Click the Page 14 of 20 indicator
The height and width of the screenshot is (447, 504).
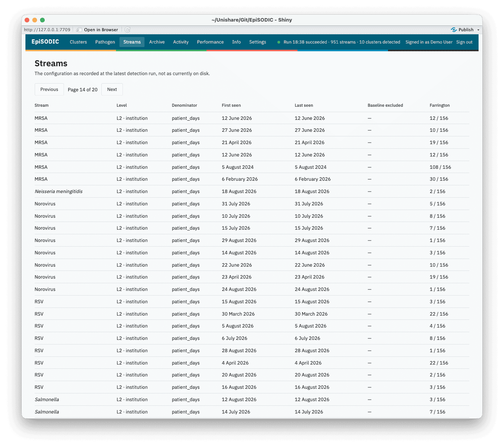(82, 90)
